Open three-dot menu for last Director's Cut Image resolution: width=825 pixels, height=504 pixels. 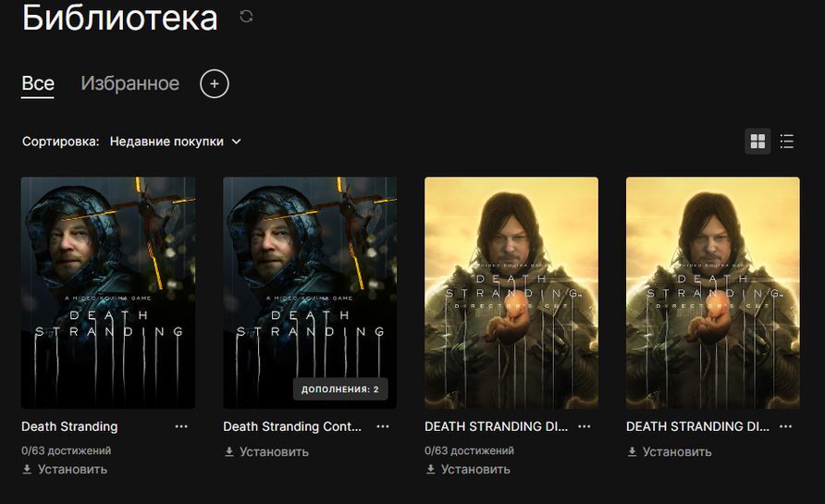click(x=786, y=426)
